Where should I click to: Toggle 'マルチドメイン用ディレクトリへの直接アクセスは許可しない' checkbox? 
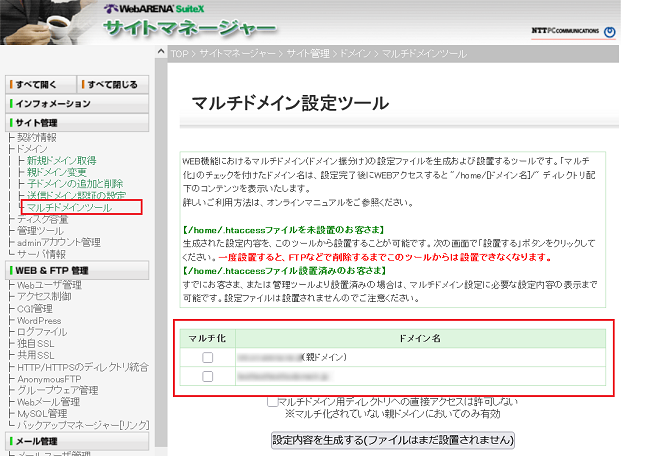coord(272,401)
